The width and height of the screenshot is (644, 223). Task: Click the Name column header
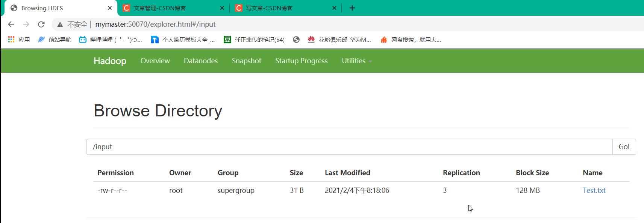(592, 173)
